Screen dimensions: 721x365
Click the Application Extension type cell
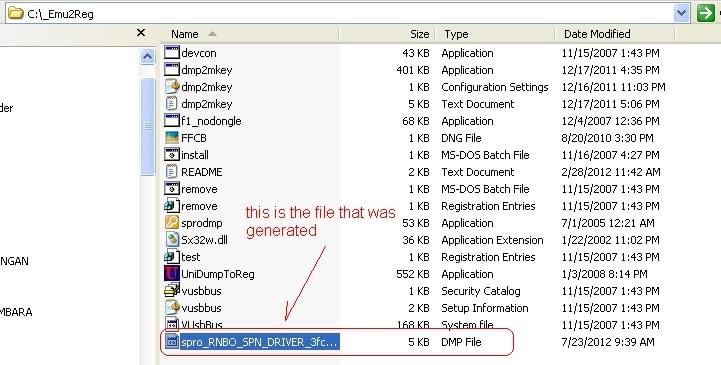(x=492, y=240)
